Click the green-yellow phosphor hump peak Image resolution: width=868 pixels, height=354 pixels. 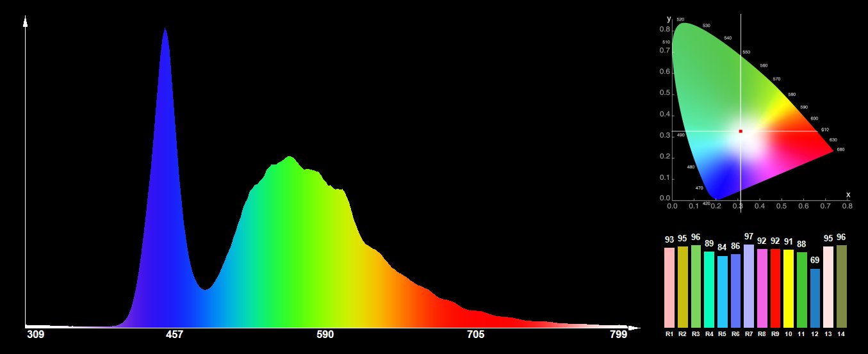290,158
